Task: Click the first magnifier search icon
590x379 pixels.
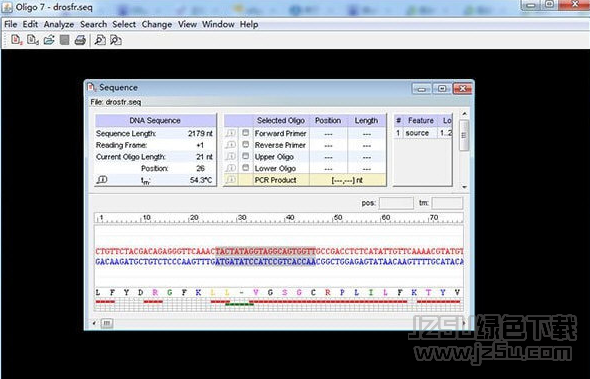Action: tap(100, 40)
